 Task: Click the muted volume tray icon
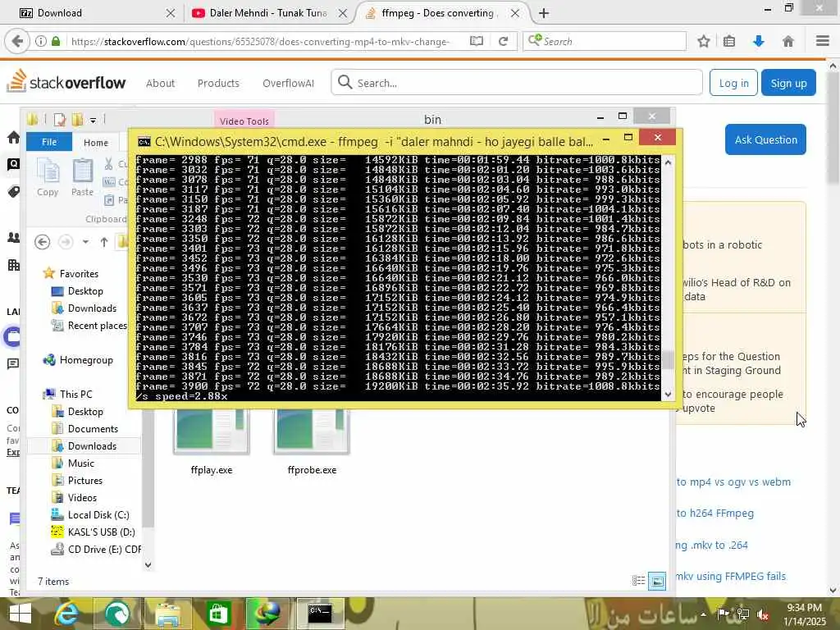[x=762, y=614]
